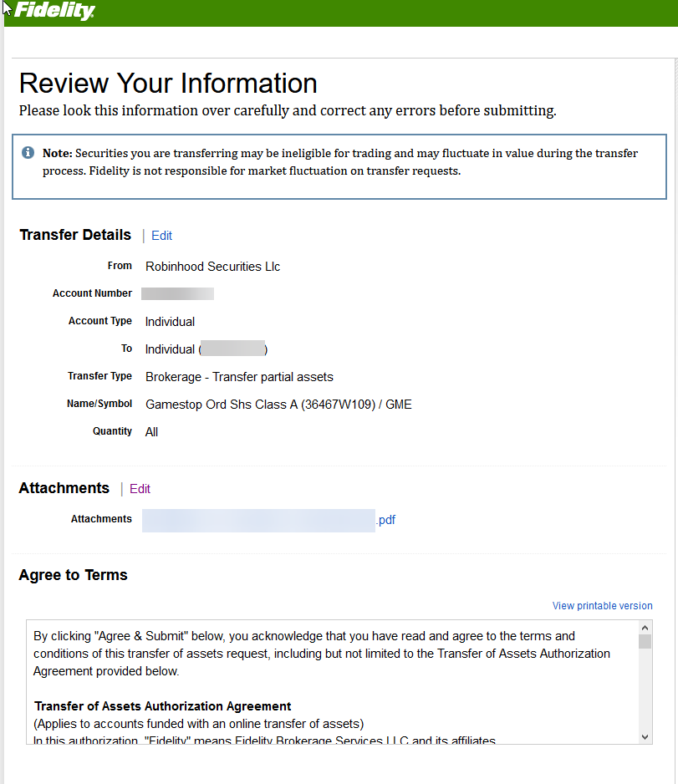Click the 'Please look this information over' subtitle
The image size is (678, 784).
coord(288,110)
